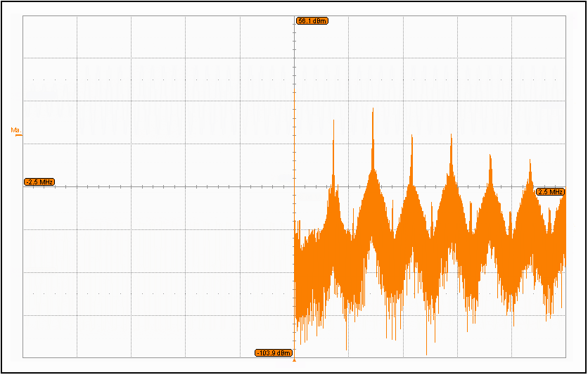Click the Ma math channel level marker

point(16,131)
